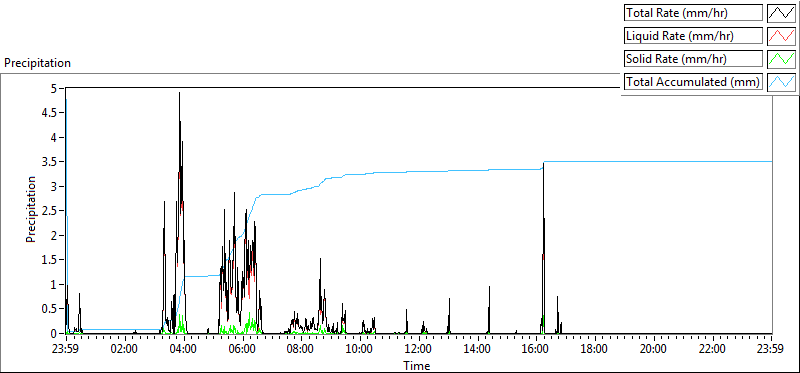Click the 5 y-axis maximum value
Screen dimensions: 800x373
(x=53, y=88)
